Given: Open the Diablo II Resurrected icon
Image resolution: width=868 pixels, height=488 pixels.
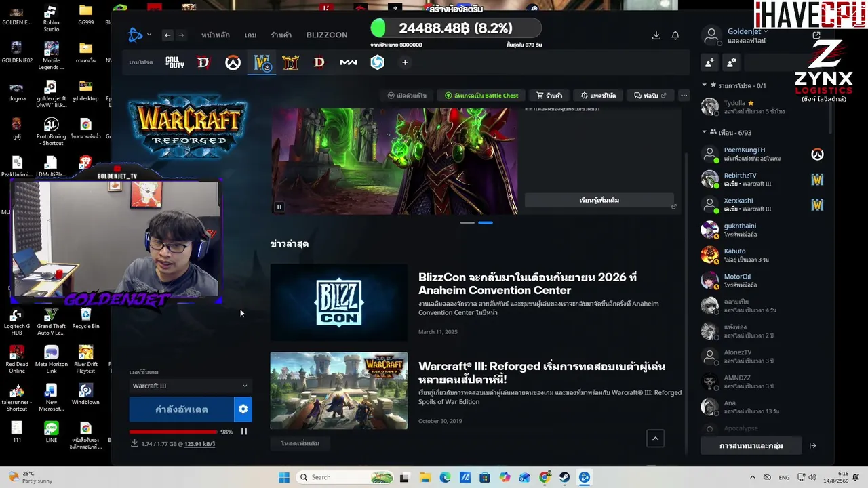Looking at the screenshot, I should tap(290, 62).
